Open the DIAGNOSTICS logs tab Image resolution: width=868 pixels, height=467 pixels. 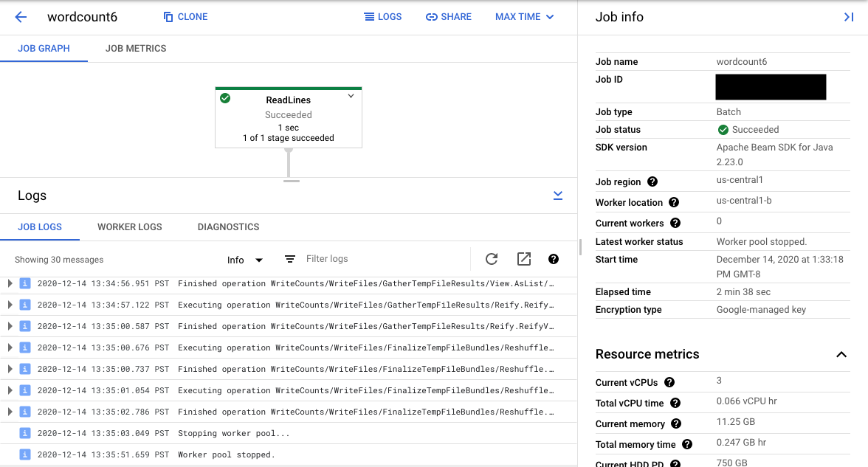[229, 226]
